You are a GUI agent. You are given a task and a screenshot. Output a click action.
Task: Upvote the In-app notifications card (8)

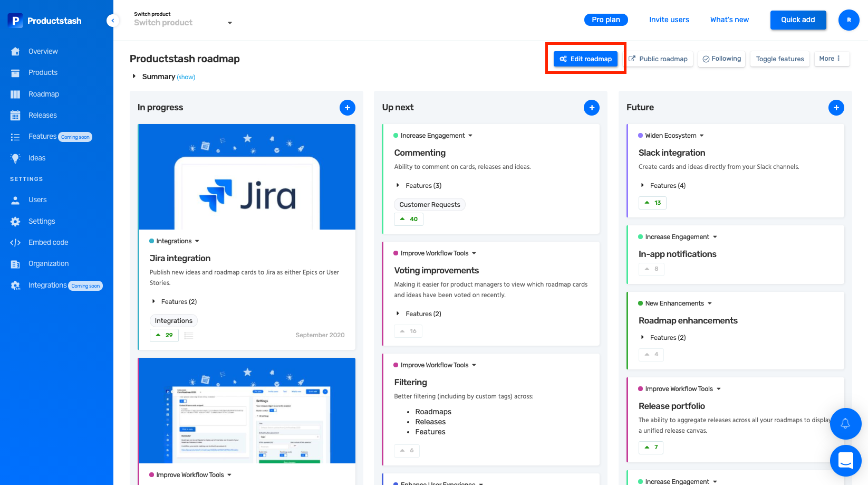point(651,269)
